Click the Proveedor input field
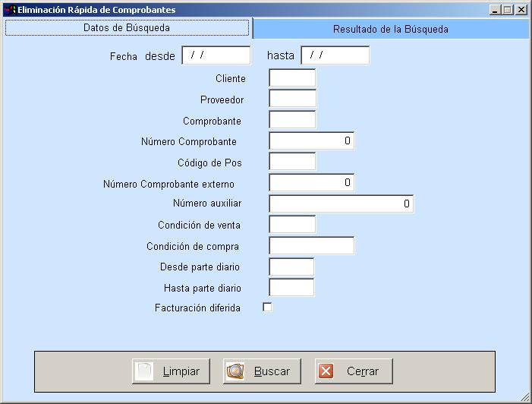 [x=292, y=99]
